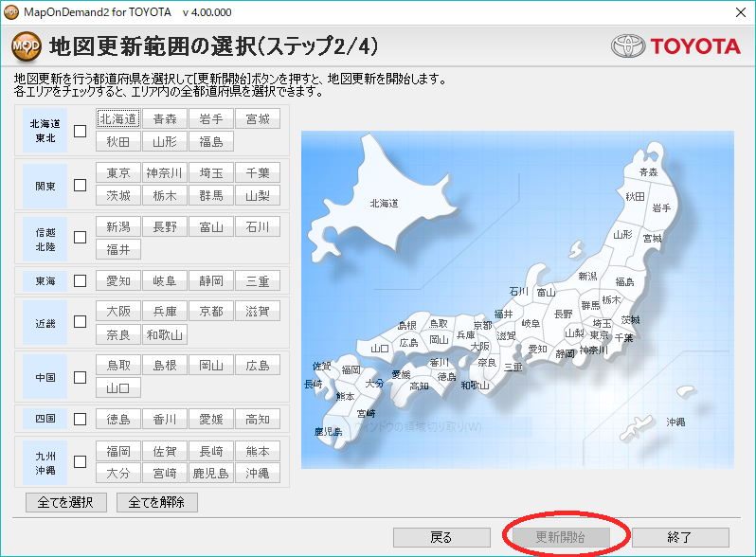This screenshot has height=557, width=756.
Task: Select the 埼玉 prefecture button
Action: click(x=211, y=172)
